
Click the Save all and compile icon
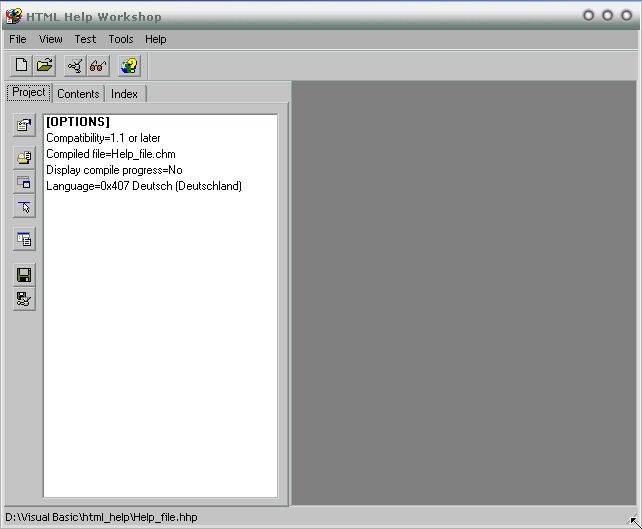click(x=24, y=298)
